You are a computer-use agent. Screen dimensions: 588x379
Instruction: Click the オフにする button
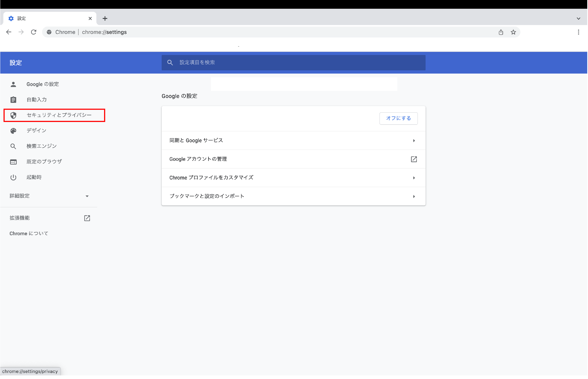click(398, 118)
